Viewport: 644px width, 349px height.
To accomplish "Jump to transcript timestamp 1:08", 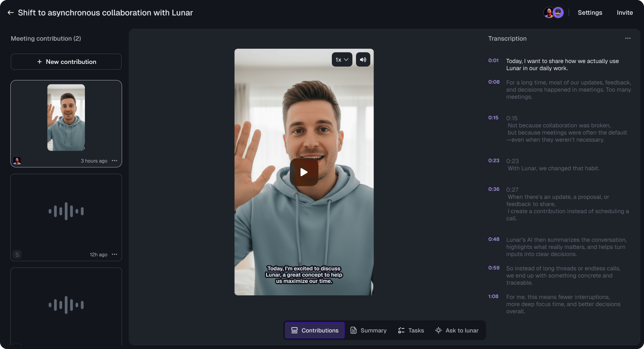I will [x=493, y=297].
